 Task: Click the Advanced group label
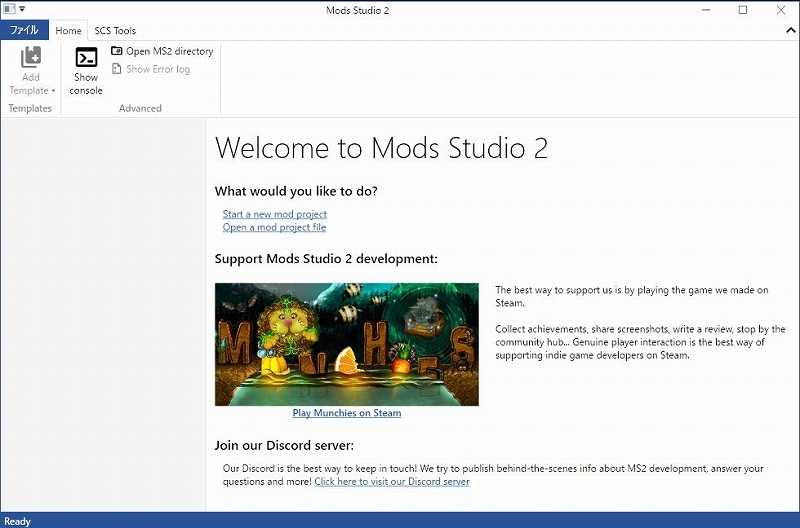[x=140, y=108]
